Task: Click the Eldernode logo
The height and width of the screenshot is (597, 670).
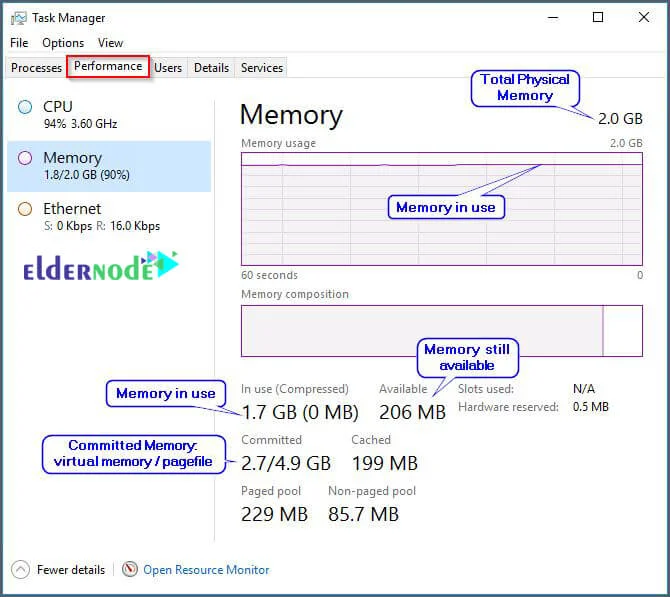Action: [x=101, y=266]
